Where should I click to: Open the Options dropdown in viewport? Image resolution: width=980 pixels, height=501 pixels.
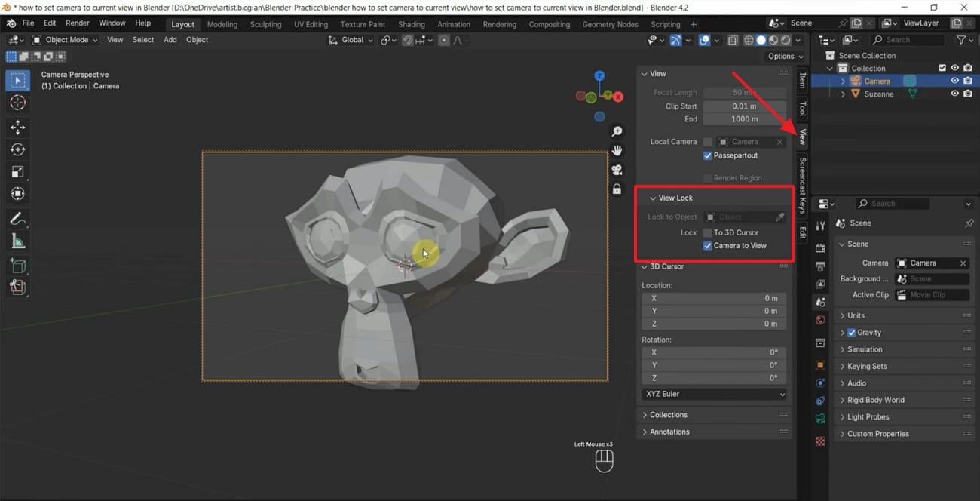786,56
